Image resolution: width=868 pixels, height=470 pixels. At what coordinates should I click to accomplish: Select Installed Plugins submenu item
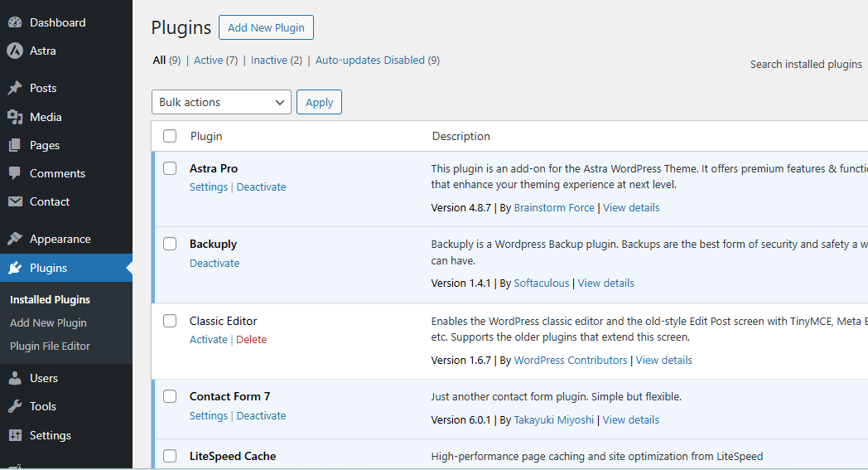(x=50, y=299)
